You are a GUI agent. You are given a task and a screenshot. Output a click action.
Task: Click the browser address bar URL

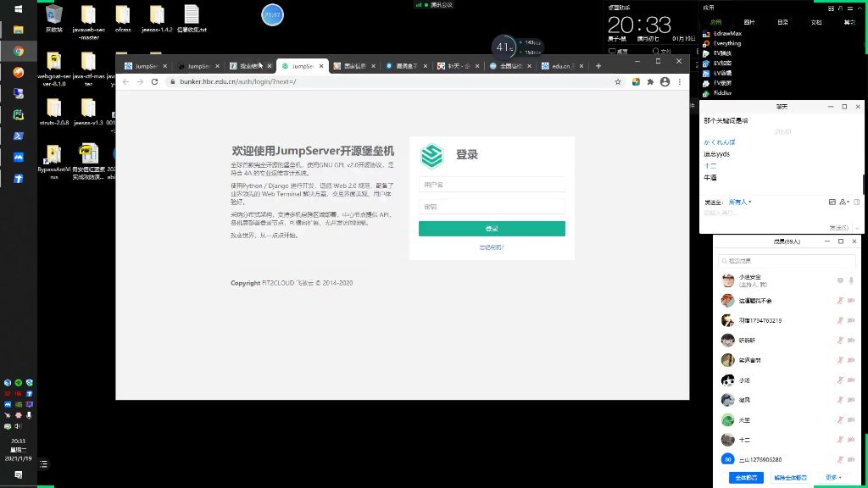pos(238,82)
